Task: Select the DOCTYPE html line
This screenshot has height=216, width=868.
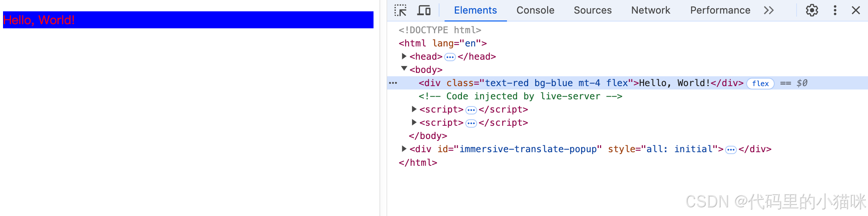Action: [x=440, y=30]
